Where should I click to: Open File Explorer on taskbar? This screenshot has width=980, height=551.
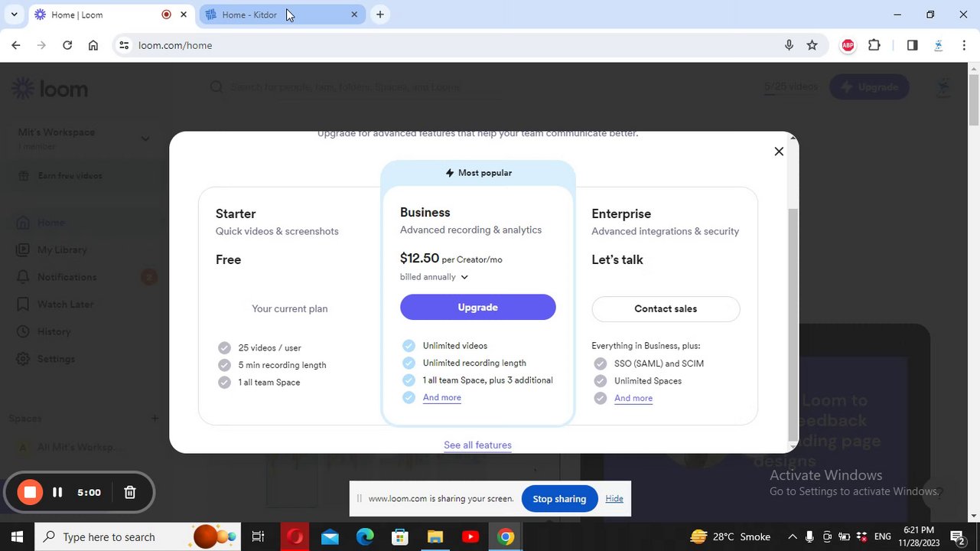[x=435, y=536]
